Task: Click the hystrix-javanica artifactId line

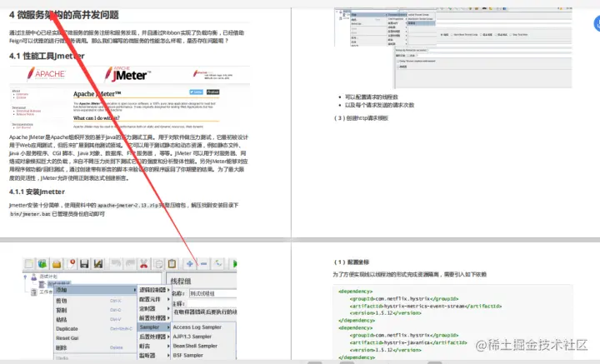Action: point(407,342)
